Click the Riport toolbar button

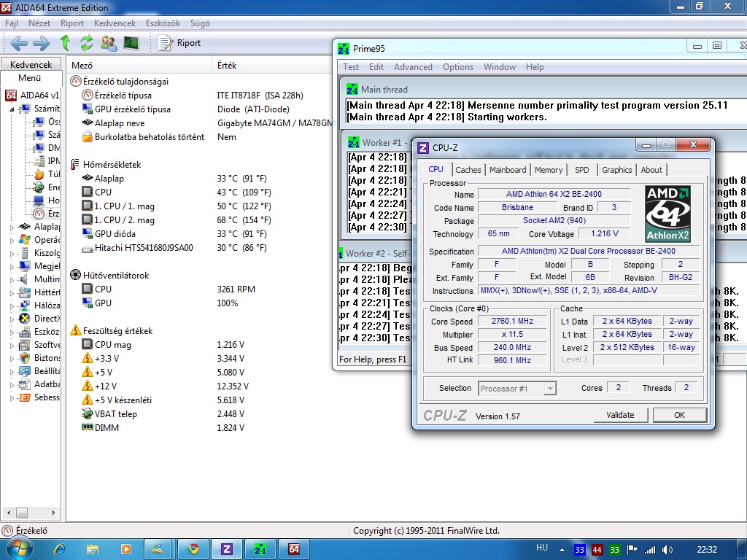pyautogui.click(x=179, y=43)
